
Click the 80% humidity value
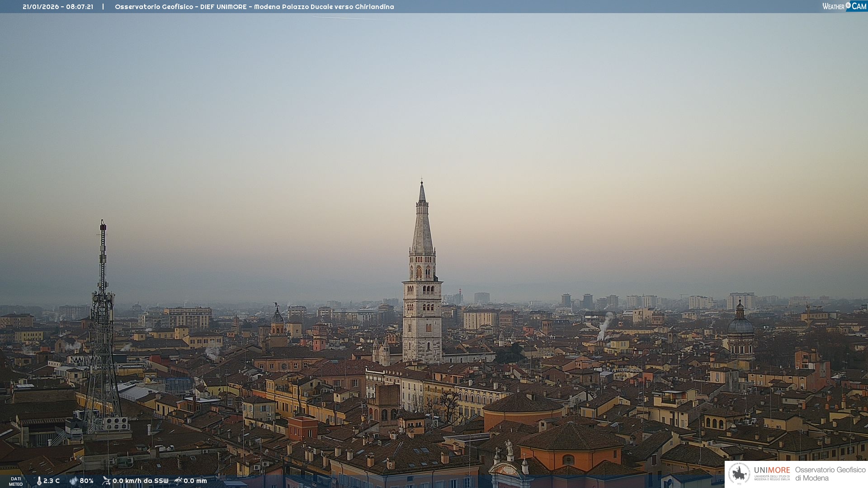coord(86,481)
